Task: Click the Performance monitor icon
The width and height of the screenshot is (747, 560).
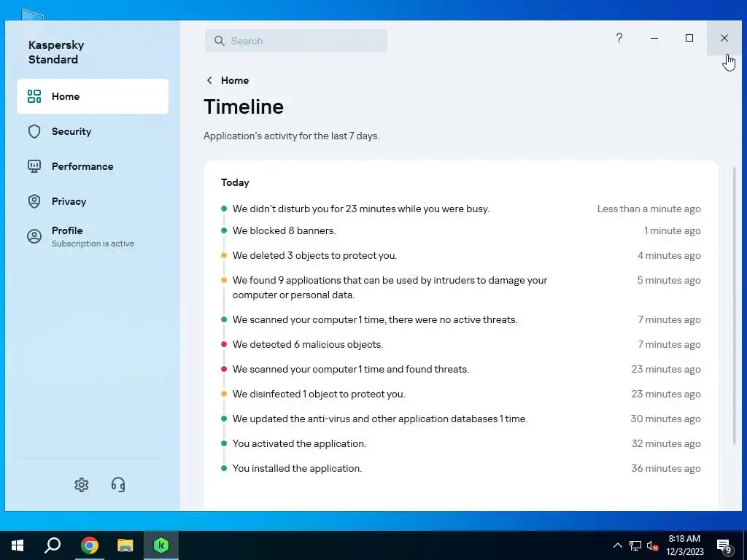Action: click(x=34, y=166)
